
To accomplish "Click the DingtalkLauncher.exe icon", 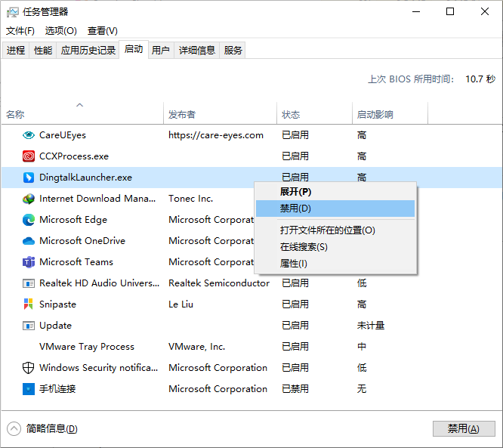I will pyautogui.click(x=29, y=178).
